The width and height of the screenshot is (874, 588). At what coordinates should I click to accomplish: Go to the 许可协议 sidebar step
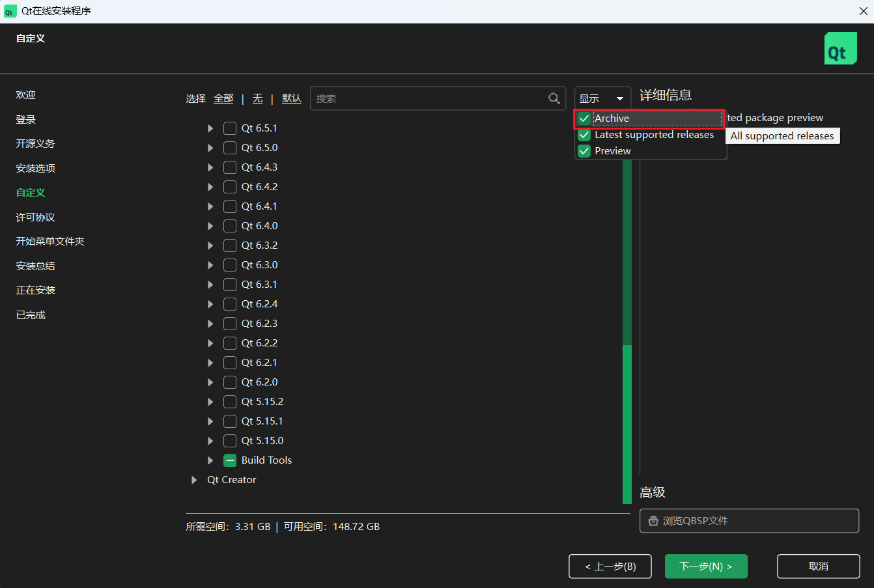[x=36, y=217]
